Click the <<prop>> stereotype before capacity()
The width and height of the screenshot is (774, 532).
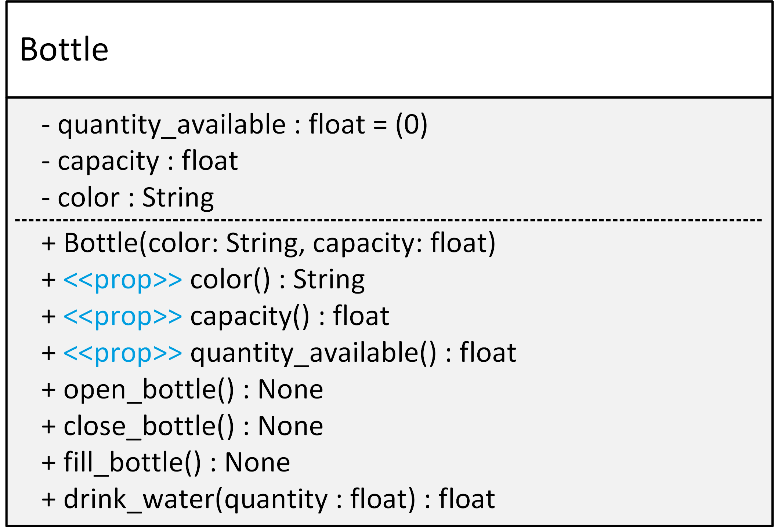pos(123,317)
